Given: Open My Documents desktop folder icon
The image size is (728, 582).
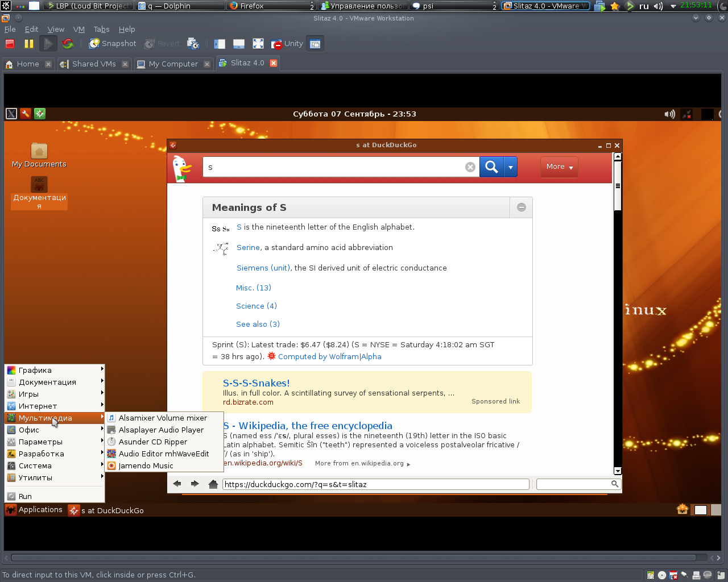Looking at the screenshot, I should click(x=39, y=155).
